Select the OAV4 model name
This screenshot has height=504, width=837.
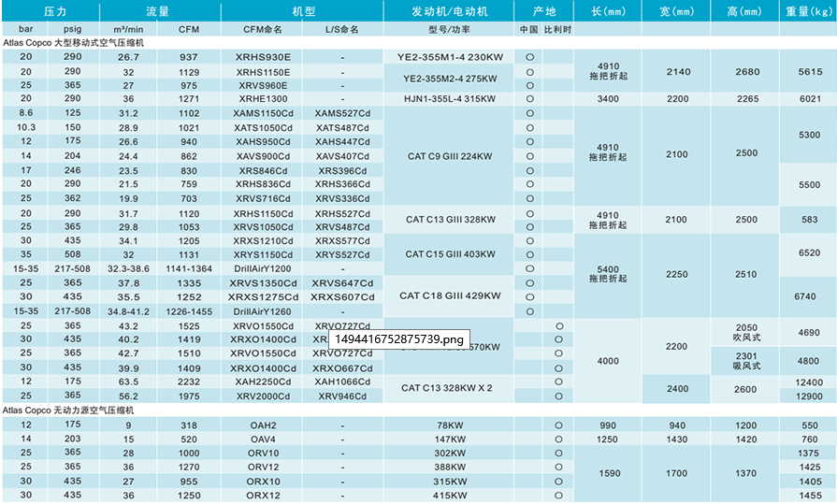pos(263,439)
